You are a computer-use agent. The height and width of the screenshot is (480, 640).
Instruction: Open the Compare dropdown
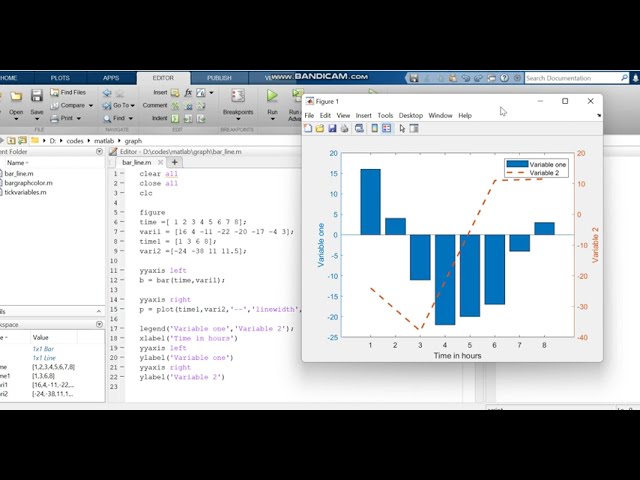coord(71,105)
